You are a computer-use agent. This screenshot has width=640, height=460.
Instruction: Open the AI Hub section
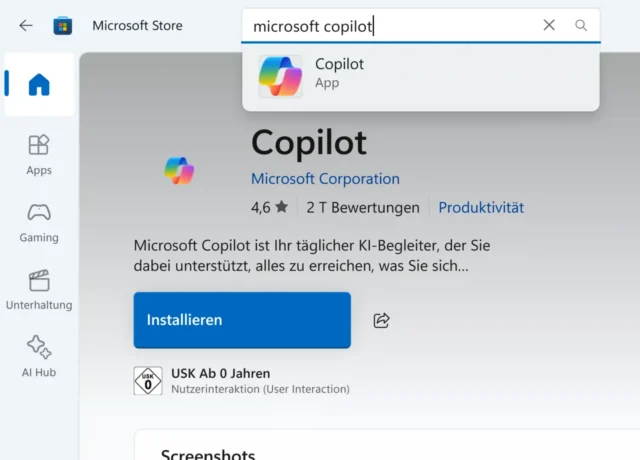point(39,356)
